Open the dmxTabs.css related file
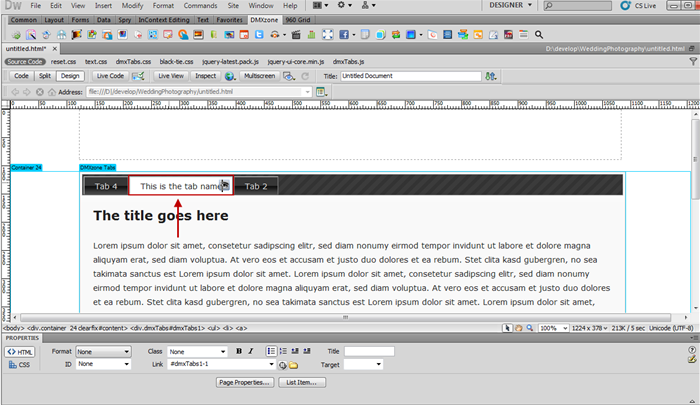 [x=133, y=61]
